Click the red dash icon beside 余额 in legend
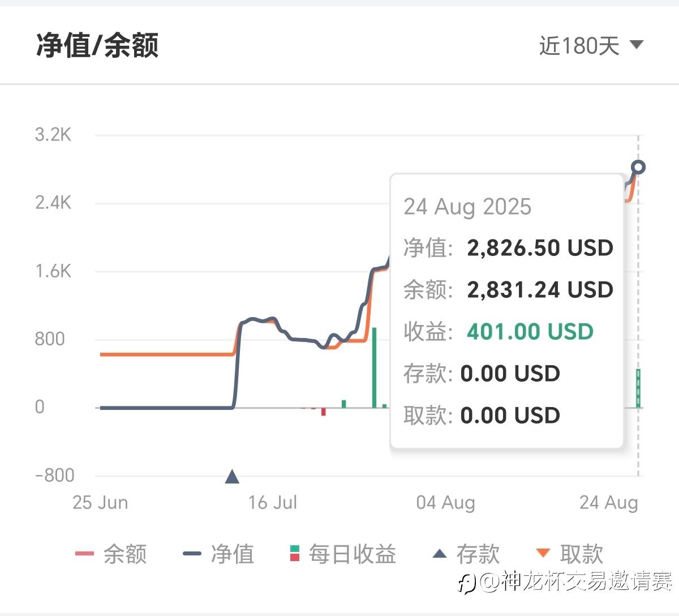Viewport: 679px width, 616px height. pyautogui.click(x=84, y=553)
